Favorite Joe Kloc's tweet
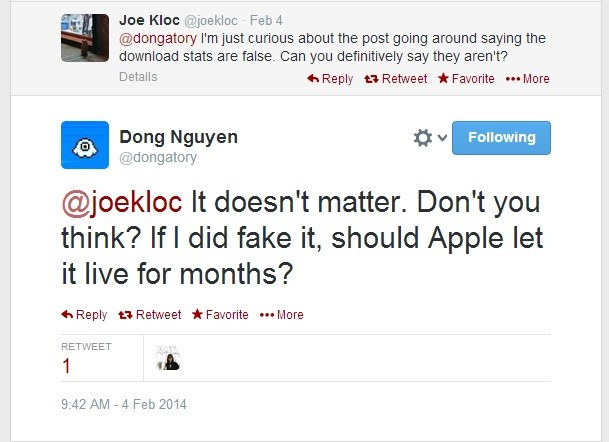The height and width of the screenshot is (442, 609). coord(465,78)
